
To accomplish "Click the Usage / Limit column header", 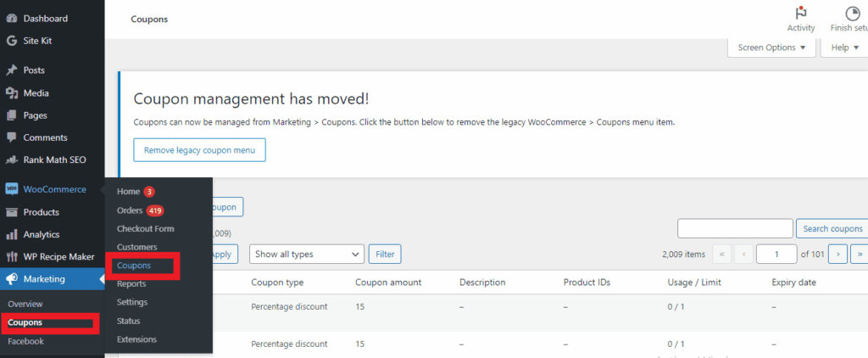I will (695, 282).
